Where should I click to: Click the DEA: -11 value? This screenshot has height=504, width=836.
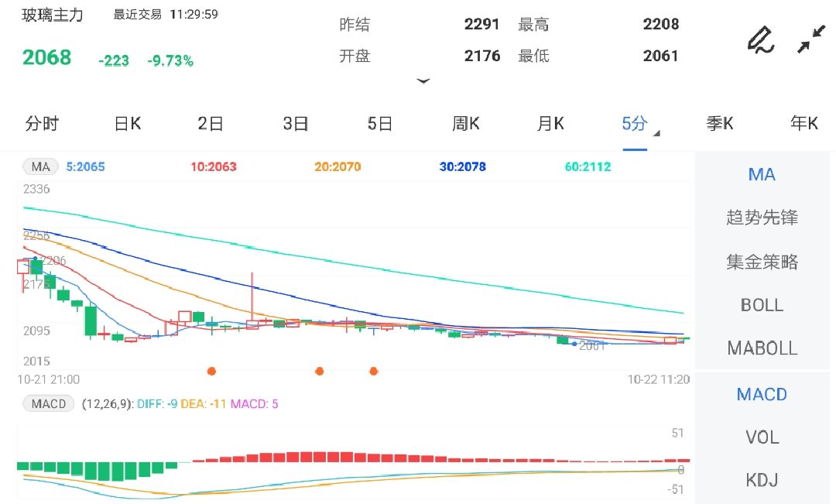point(203,403)
